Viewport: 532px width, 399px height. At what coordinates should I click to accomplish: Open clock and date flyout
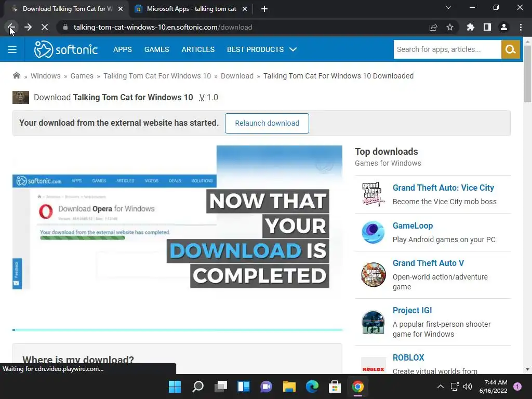[x=493, y=387]
